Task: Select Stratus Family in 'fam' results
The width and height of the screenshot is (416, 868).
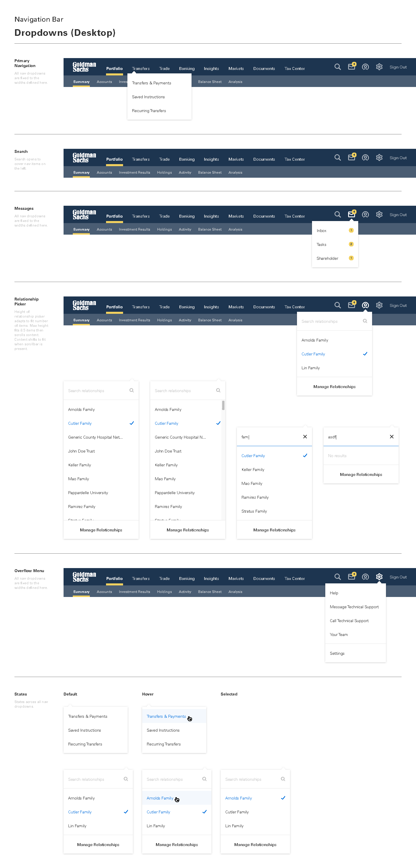Action: click(274, 511)
